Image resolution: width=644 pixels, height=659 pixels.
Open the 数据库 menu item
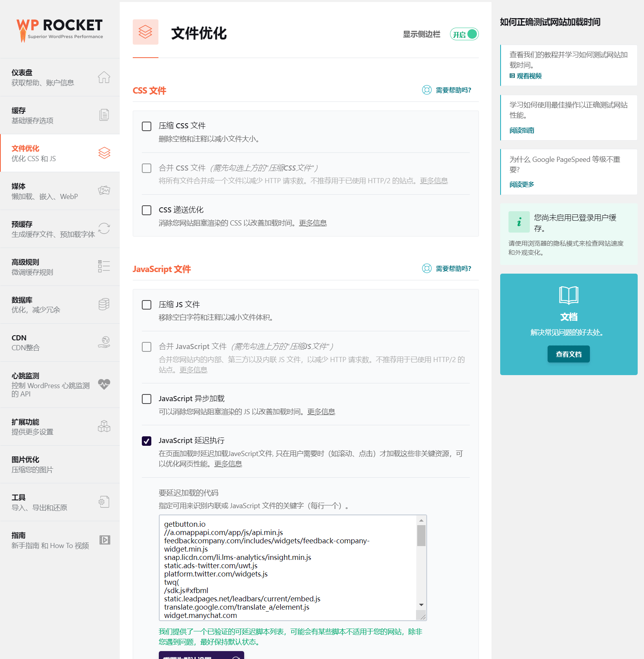(60, 305)
